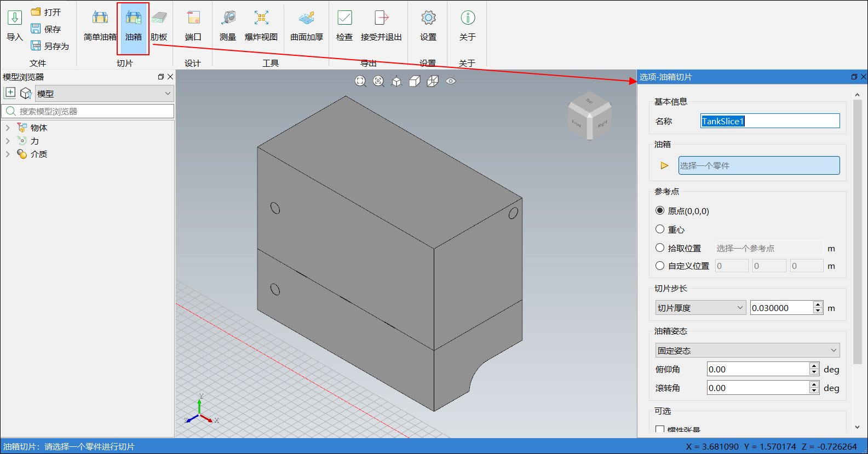Open a file with 打开
The width and height of the screenshot is (868, 454).
[46, 12]
